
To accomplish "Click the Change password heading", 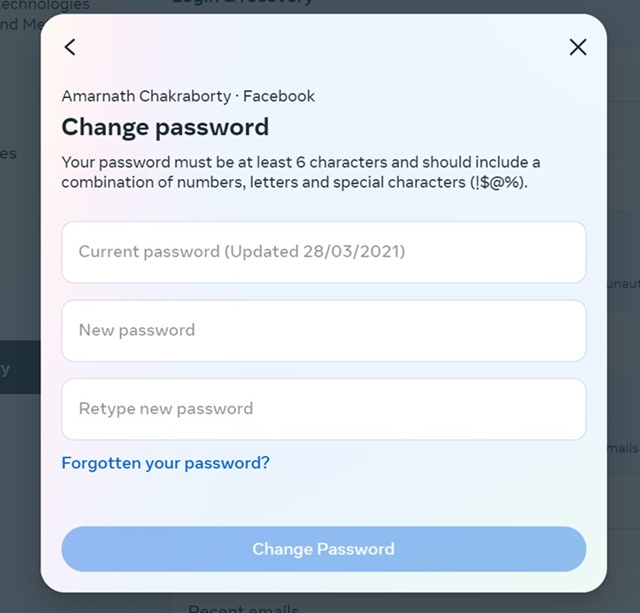I will tap(165, 127).
